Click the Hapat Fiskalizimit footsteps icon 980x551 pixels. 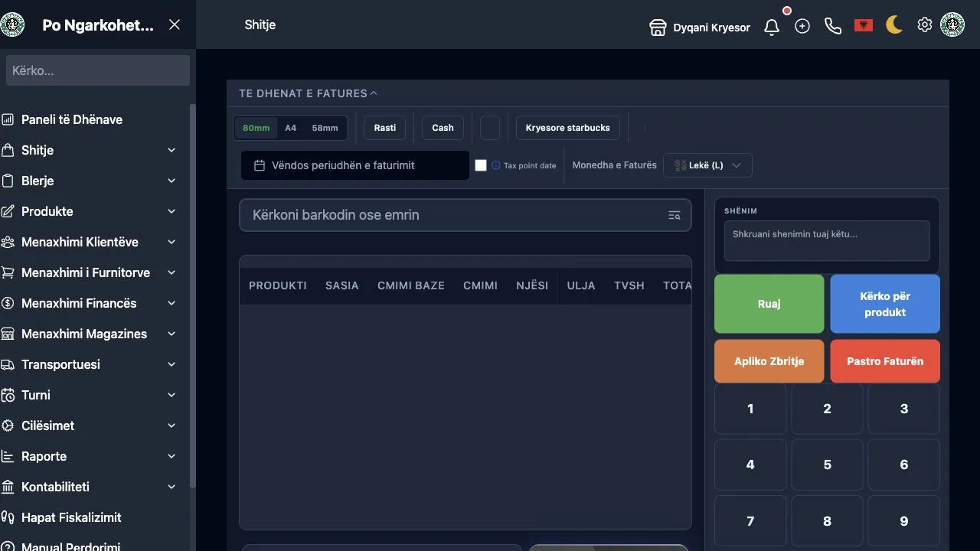click(8, 517)
